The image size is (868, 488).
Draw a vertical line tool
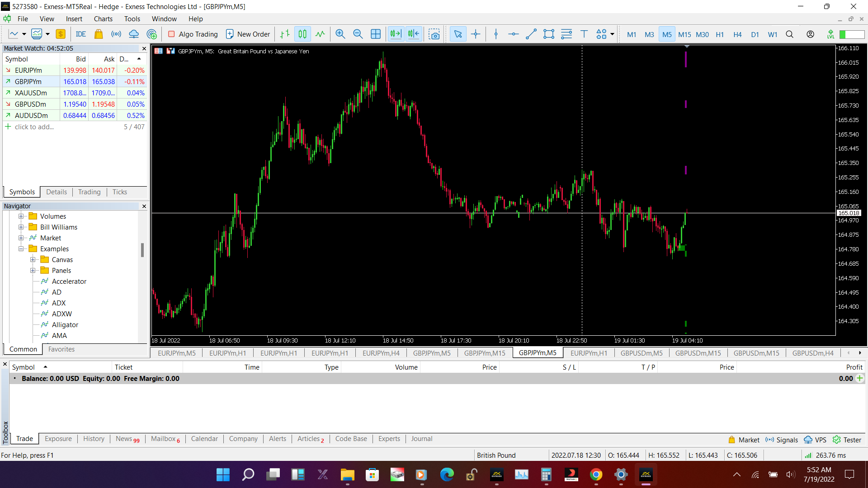pos(496,34)
